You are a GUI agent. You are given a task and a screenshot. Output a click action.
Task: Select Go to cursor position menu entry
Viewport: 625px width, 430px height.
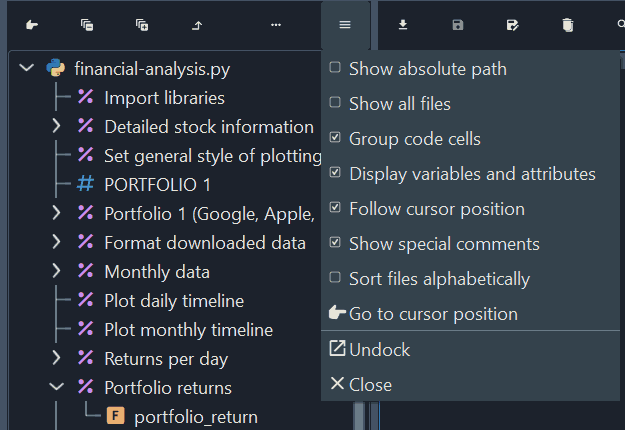click(x=470, y=314)
